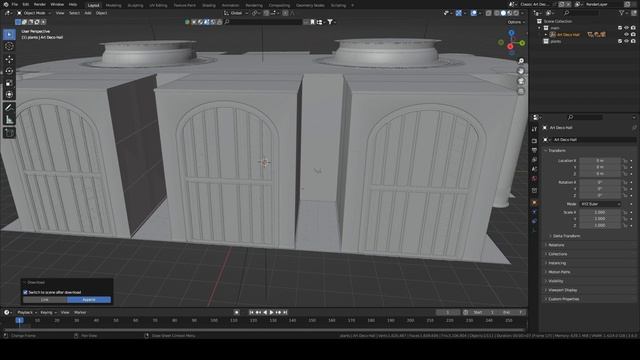Switch to the Modeling workspace tab
The image size is (640, 360).
pyautogui.click(x=113, y=5)
